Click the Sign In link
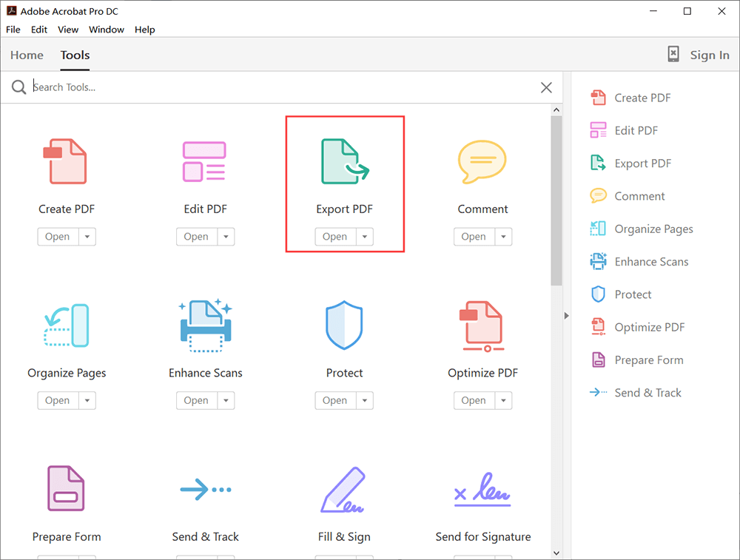The image size is (740, 560). coord(709,55)
